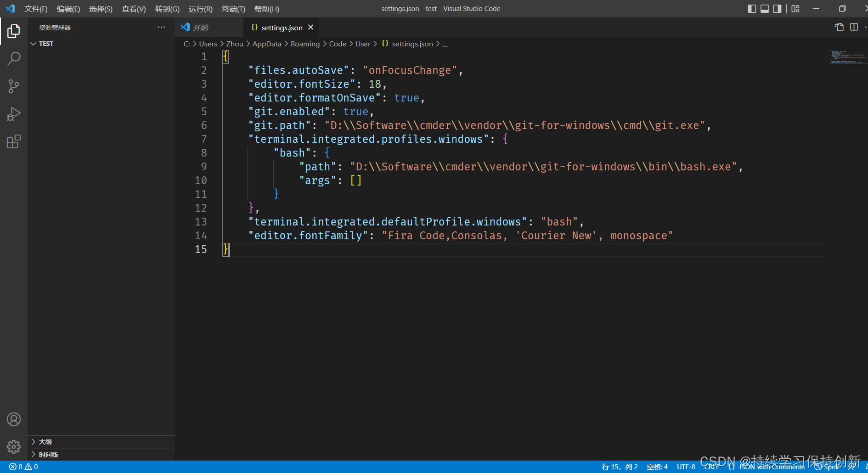868x473 pixels.
Task: Toggle the Panel visibility in title bar
Action: click(x=764, y=8)
